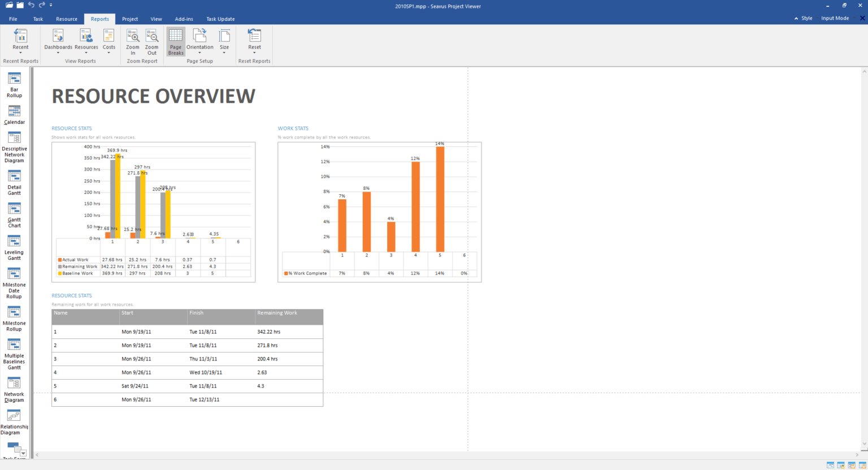Open the Detail Gantt view

(x=14, y=182)
